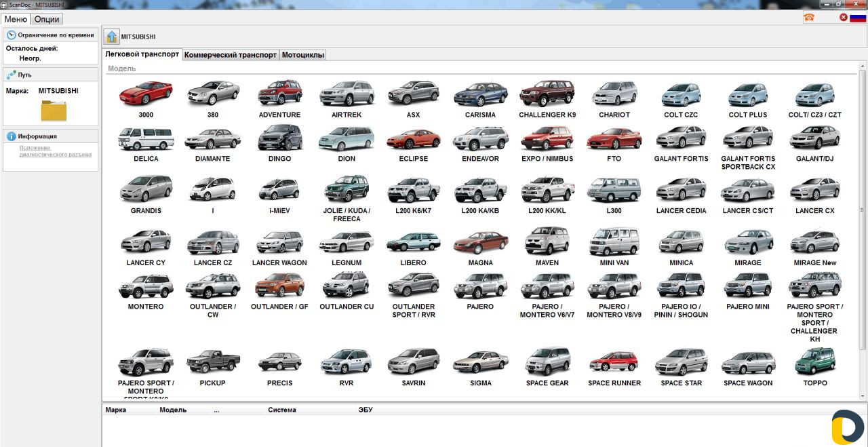
Task: Select the 3000 red sports car
Action: pyautogui.click(x=146, y=94)
